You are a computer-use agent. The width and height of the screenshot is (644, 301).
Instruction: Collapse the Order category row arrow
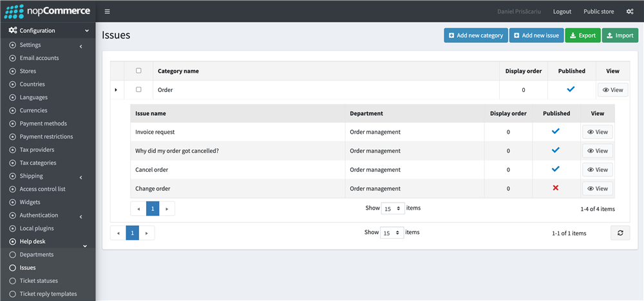coord(116,90)
